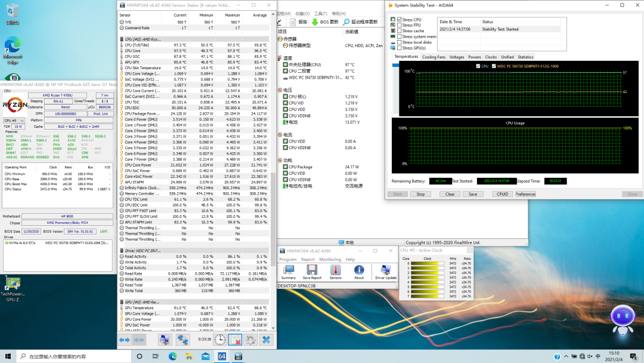This screenshot has height=363, width=644.
Task: Open sensor settings gear icon
Action: coord(250,339)
